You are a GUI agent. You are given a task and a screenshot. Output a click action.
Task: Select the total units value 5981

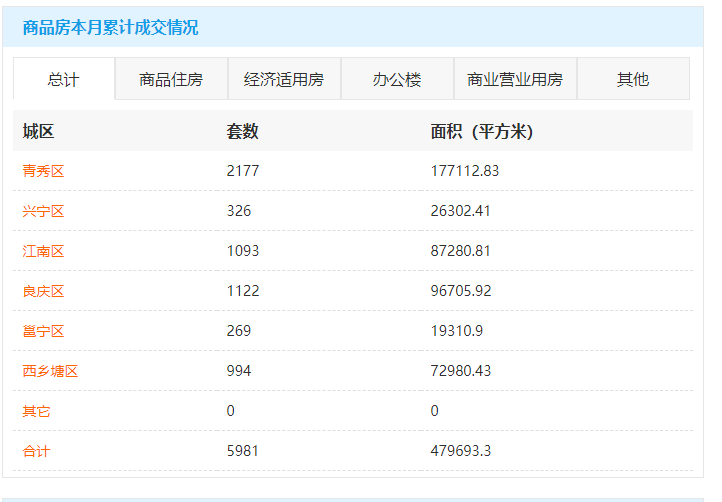243,451
